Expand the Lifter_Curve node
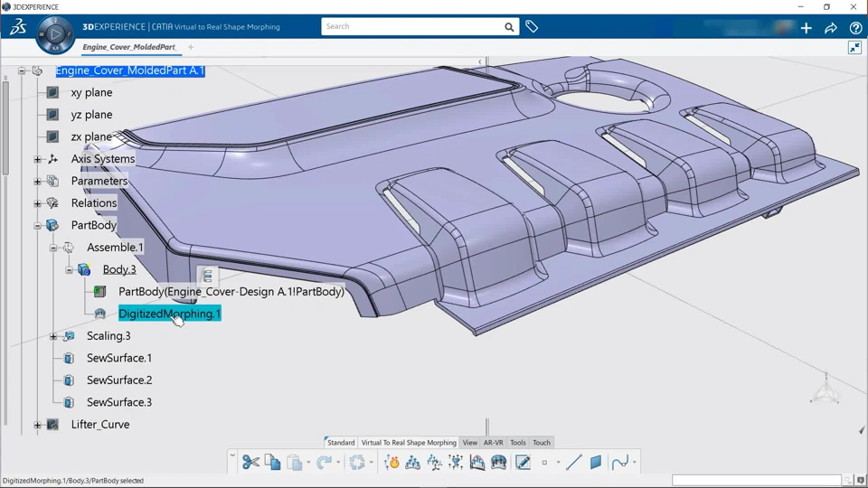This screenshot has width=868, height=488. [37, 425]
